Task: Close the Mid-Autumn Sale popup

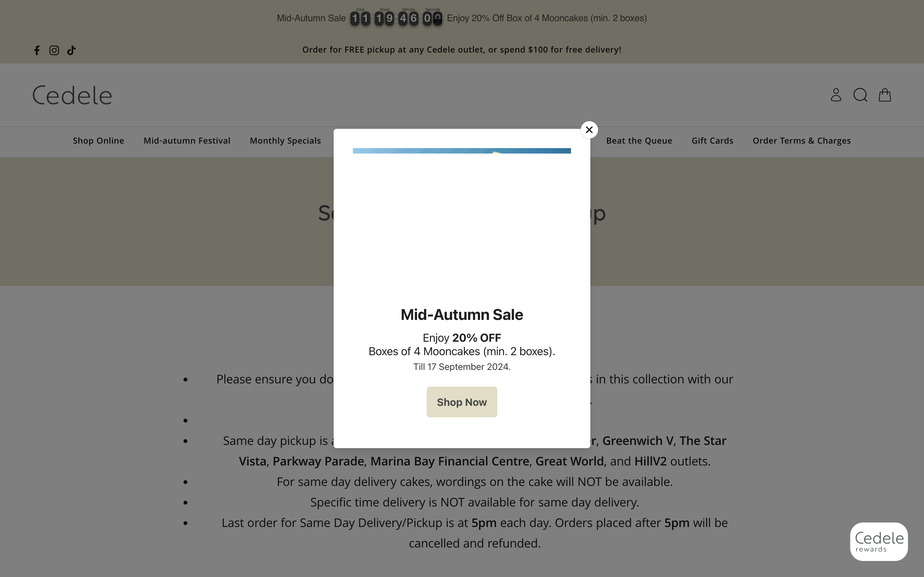Action: pos(587,129)
